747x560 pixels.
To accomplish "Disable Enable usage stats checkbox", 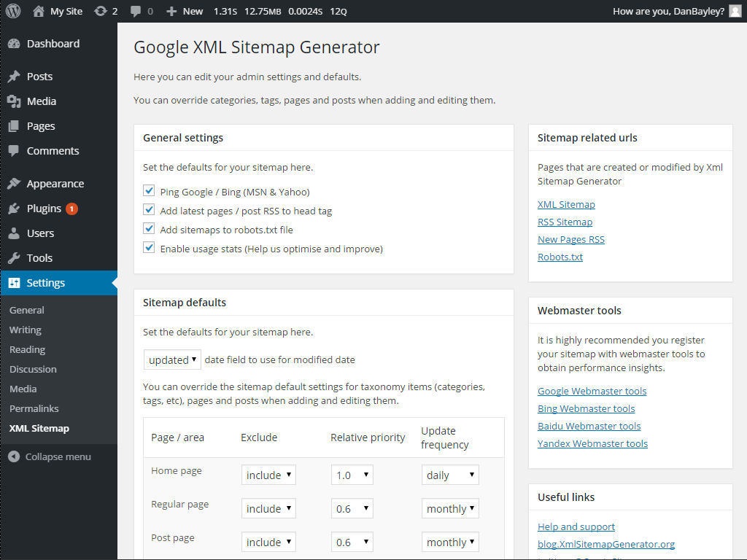I will 150,248.
